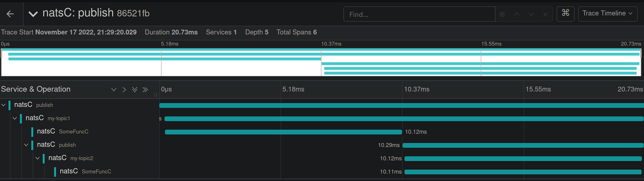Screen dimensions: 644x181
Task: Select root natsC publish row label
Action: pyautogui.click(x=33, y=105)
